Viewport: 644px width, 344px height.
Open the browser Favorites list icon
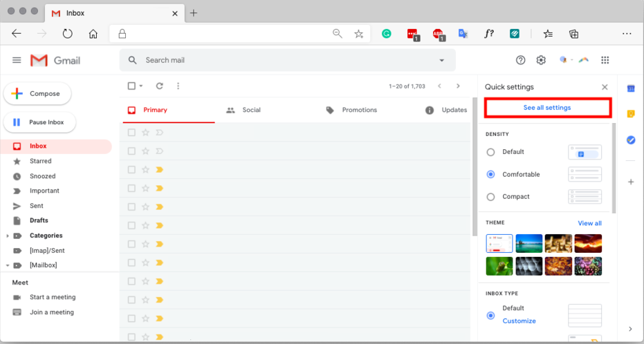coord(548,34)
